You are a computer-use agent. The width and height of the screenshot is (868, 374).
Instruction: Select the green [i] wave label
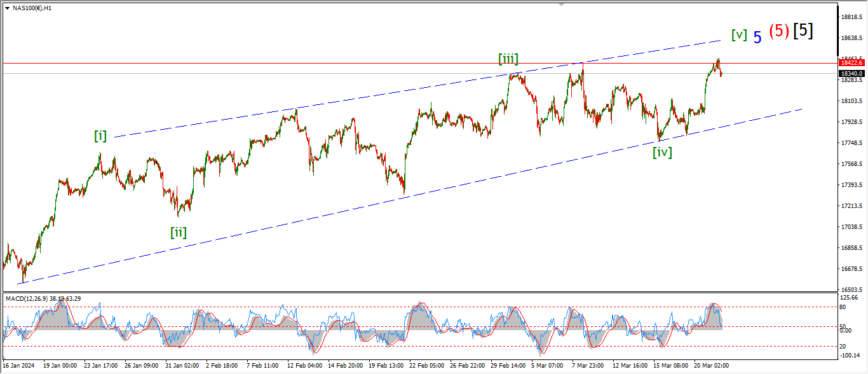click(100, 135)
